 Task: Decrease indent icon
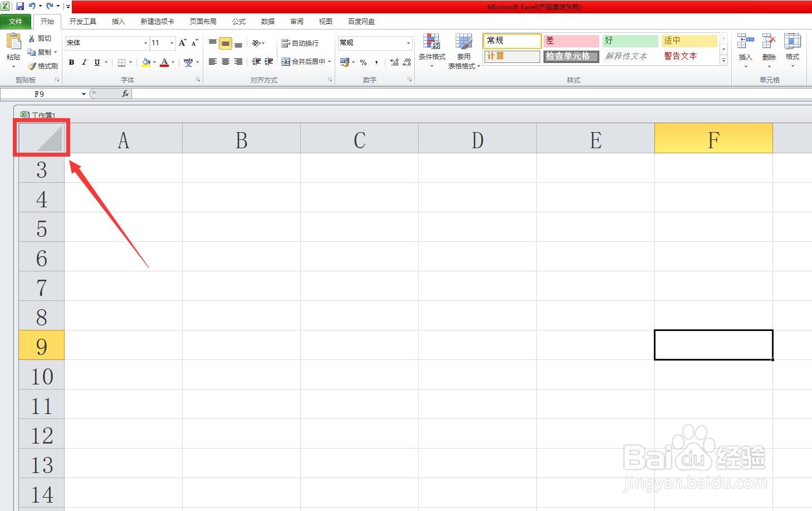tap(256, 62)
